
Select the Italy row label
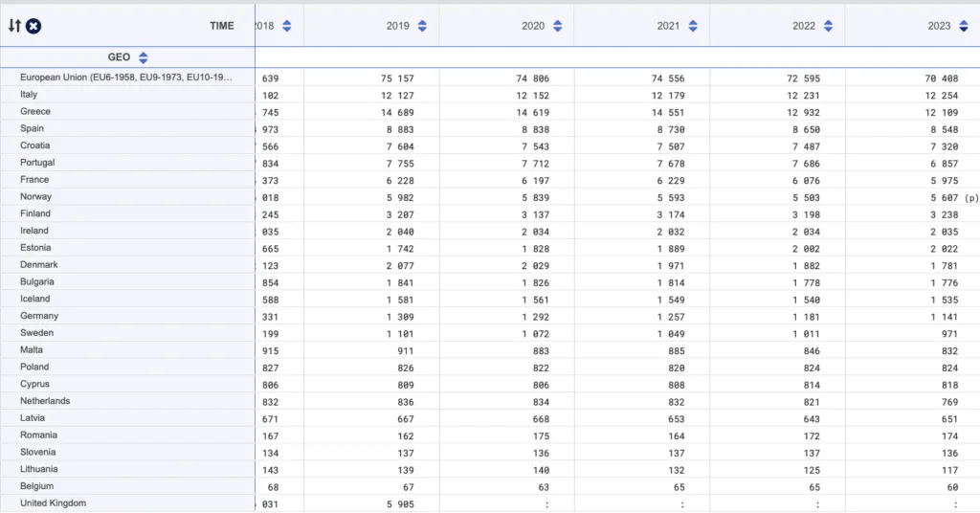tap(29, 94)
